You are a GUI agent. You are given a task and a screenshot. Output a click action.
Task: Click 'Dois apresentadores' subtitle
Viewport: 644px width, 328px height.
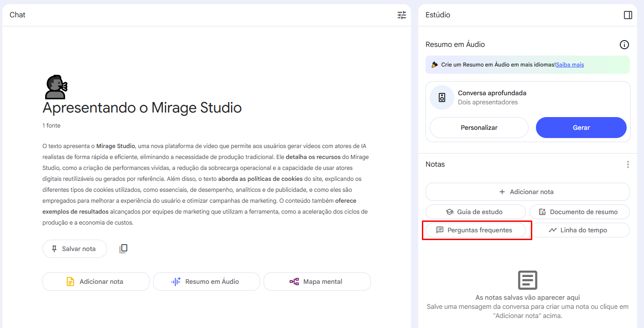click(x=488, y=102)
